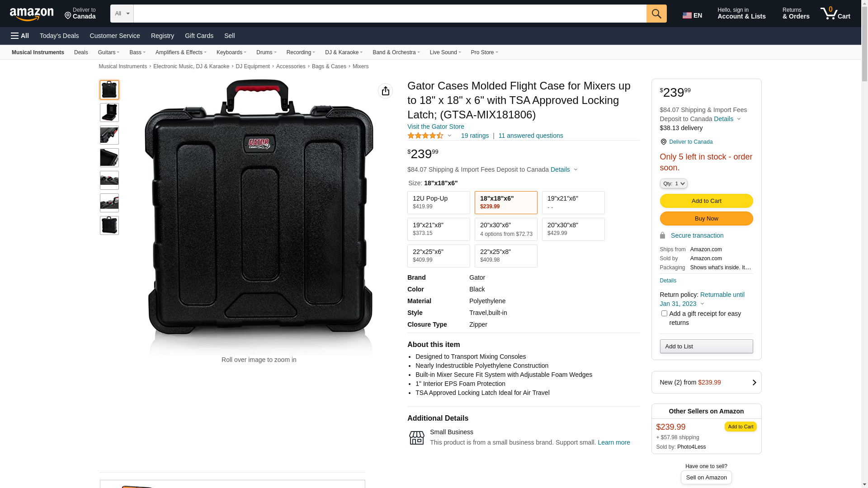Click the US flag language icon
The width and height of the screenshot is (868, 488).
coord(687,15)
